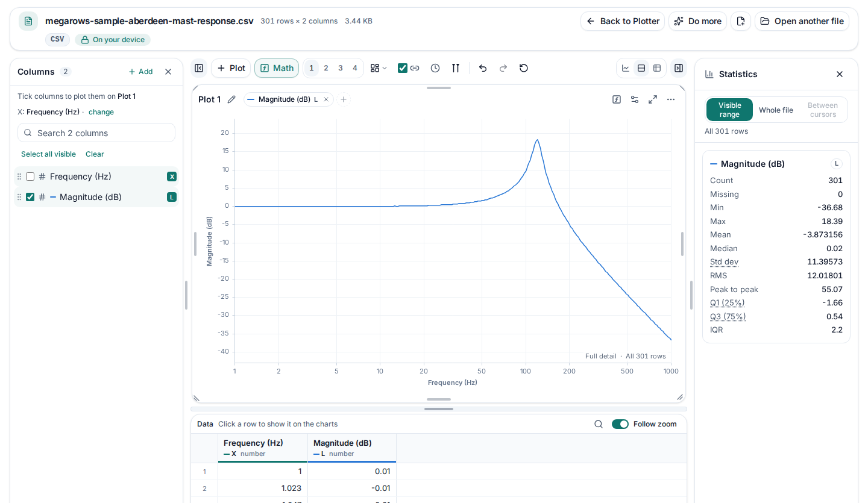Click the Back to Plotter button
The image size is (868, 503).
pyautogui.click(x=623, y=21)
